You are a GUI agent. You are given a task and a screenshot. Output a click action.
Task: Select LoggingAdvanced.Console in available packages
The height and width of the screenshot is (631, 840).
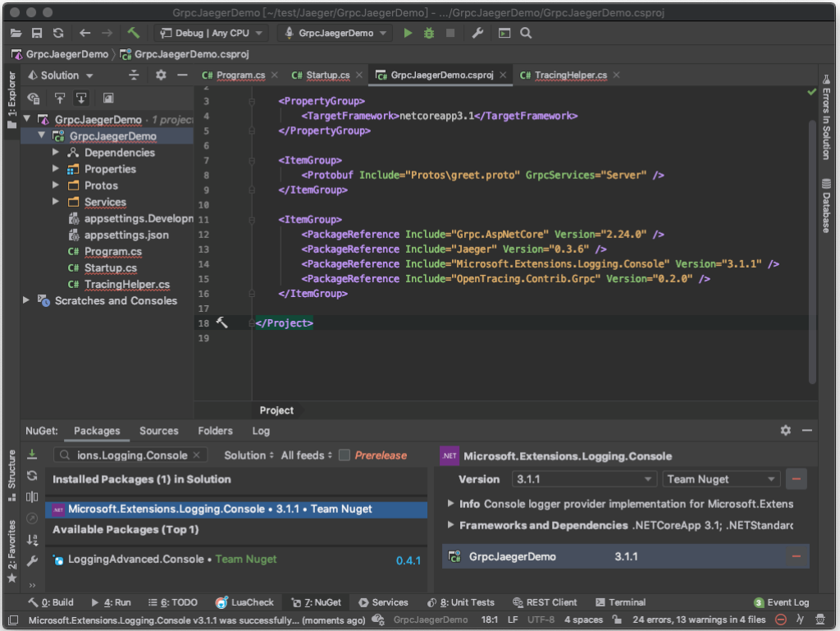click(x=236, y=560)
